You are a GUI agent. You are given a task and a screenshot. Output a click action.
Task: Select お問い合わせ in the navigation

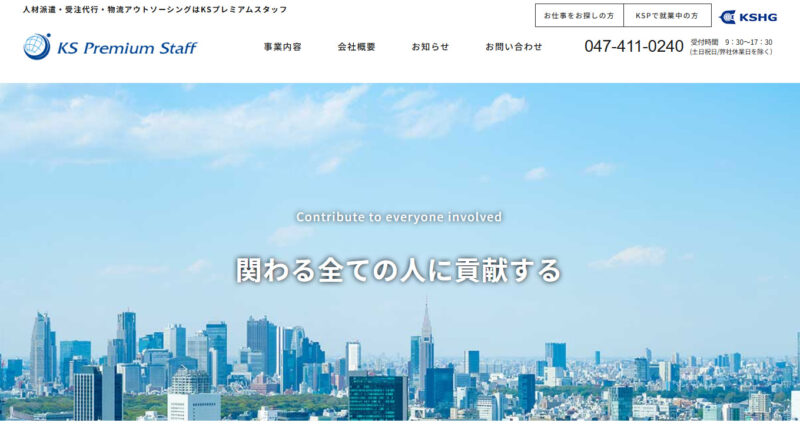point(513,47)
